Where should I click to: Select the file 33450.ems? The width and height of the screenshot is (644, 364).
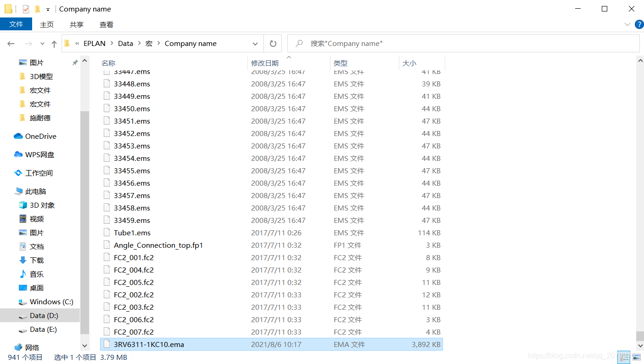click(x=132, y=108)
